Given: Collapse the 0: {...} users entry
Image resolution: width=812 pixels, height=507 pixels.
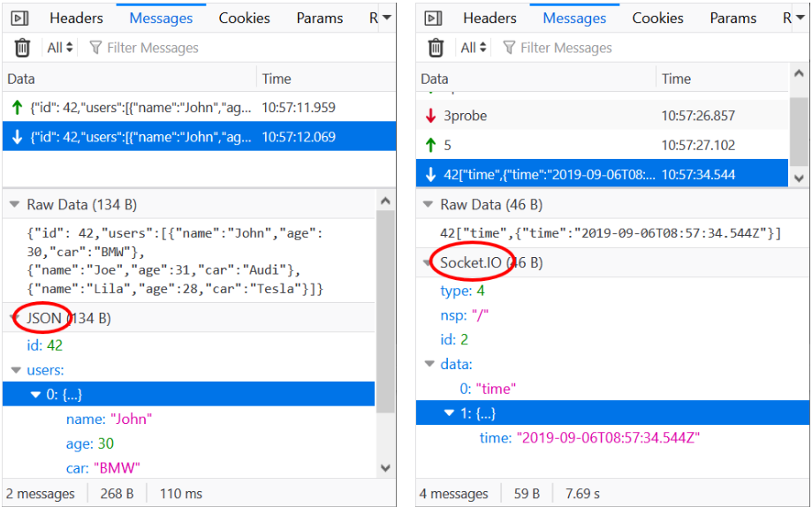Looking at the screenshot, I should [35, 395].
